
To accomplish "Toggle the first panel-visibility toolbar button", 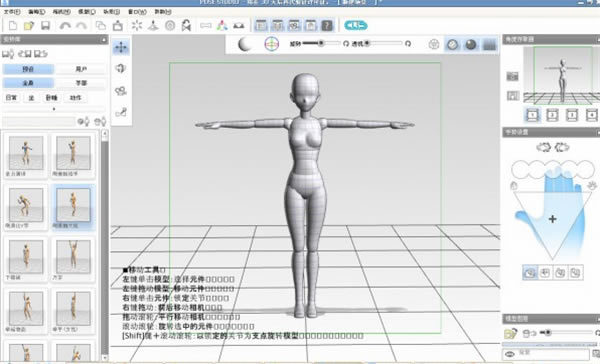I will (x=261, y=26).
